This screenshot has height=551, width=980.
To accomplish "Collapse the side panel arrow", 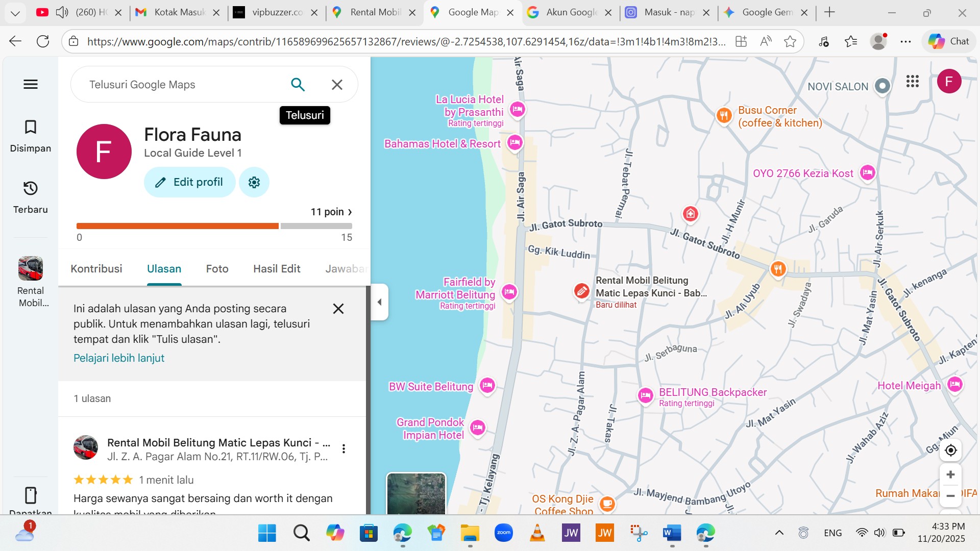I will pos(379,302).
